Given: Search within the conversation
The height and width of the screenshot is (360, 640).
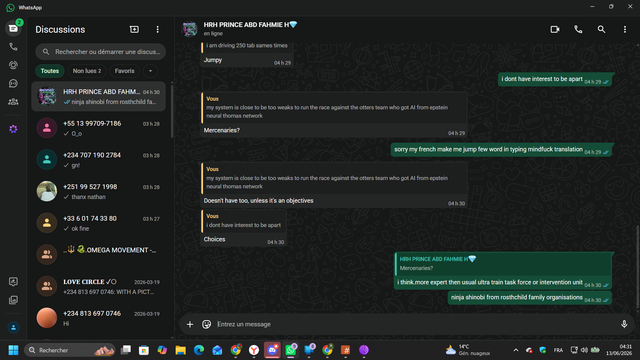Looking at the screenshot, I should [601, 29].
